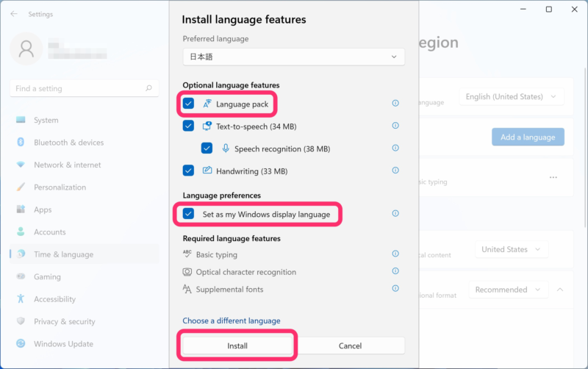Viewport: 588px width, 369px height.
Task: Click the Speech recognition microphone icon
Action: 226,148
